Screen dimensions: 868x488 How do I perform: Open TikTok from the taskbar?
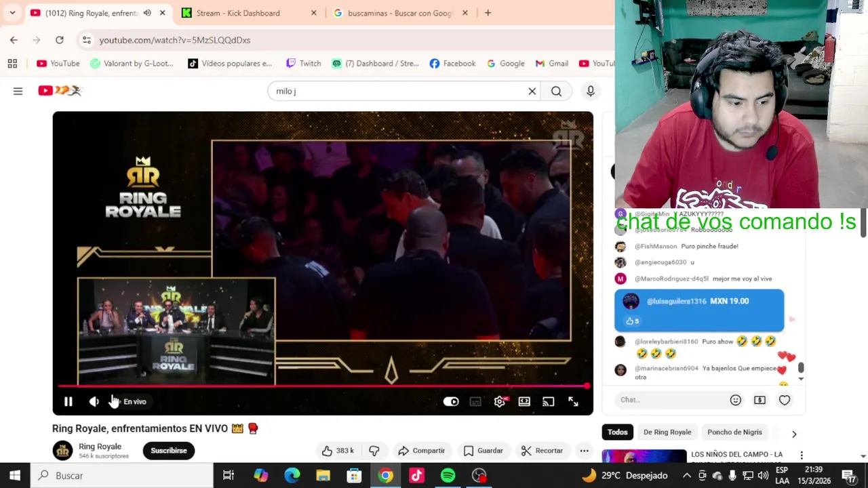pos(416,475)
